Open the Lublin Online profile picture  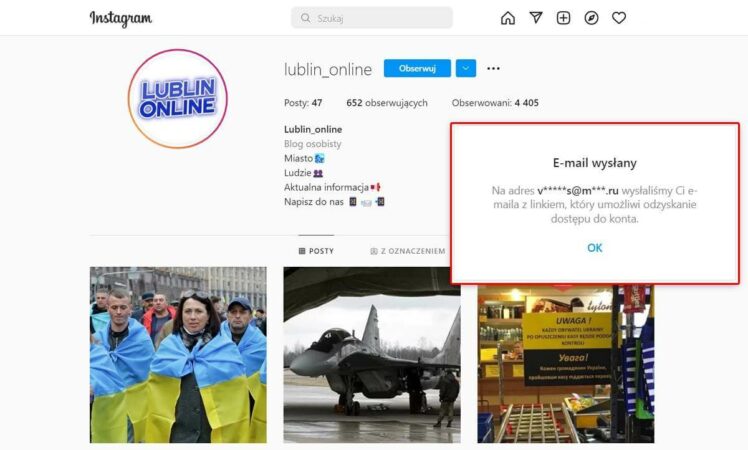(x=178, y=99)
